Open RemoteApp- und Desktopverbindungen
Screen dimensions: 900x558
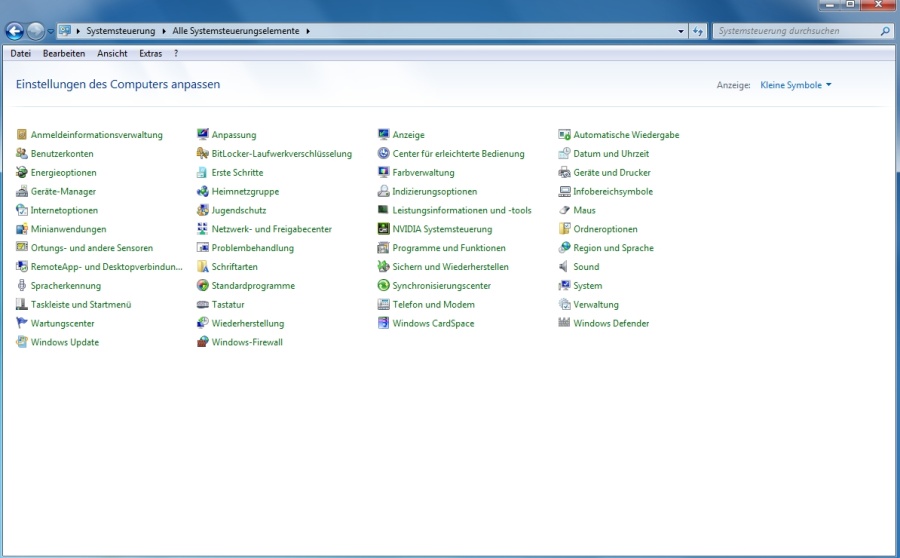click(106, 267)
